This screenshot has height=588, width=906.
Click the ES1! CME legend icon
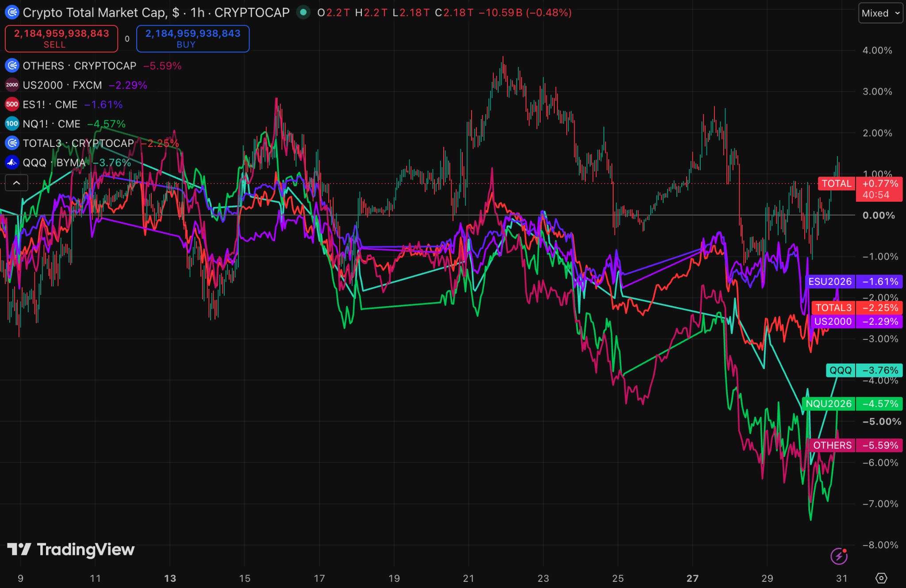(12, 104)
